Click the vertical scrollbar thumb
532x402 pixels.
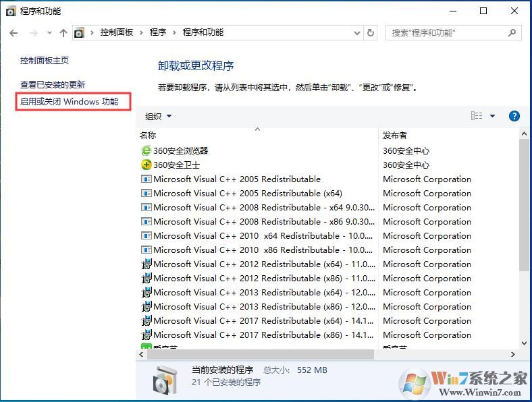point(524,205)
